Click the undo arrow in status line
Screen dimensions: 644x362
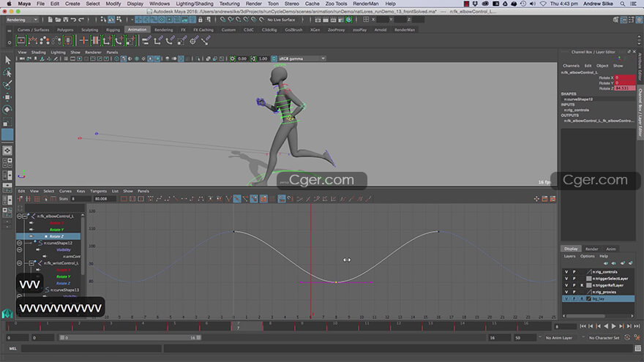(x=73, y=20)
